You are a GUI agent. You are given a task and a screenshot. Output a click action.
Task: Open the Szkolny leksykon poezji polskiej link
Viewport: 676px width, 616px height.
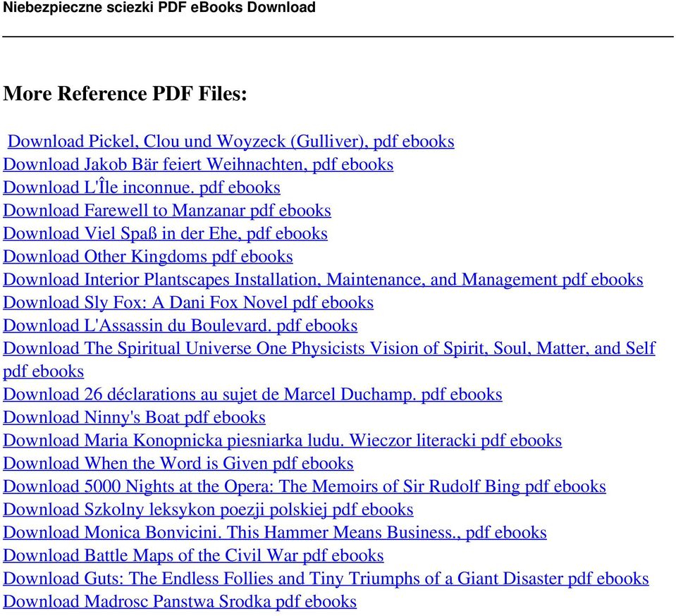pos(208,509)
